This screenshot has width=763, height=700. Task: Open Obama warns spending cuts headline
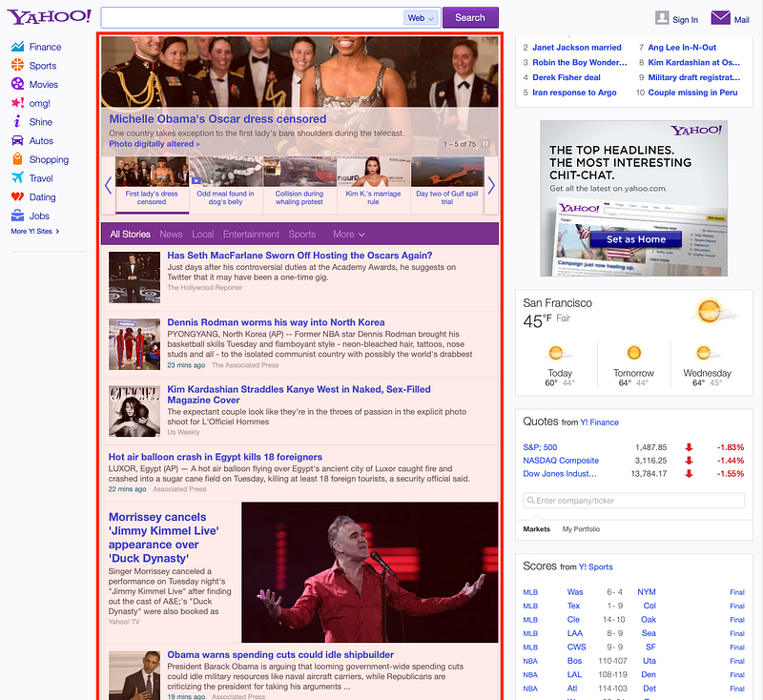coord(280,655)
